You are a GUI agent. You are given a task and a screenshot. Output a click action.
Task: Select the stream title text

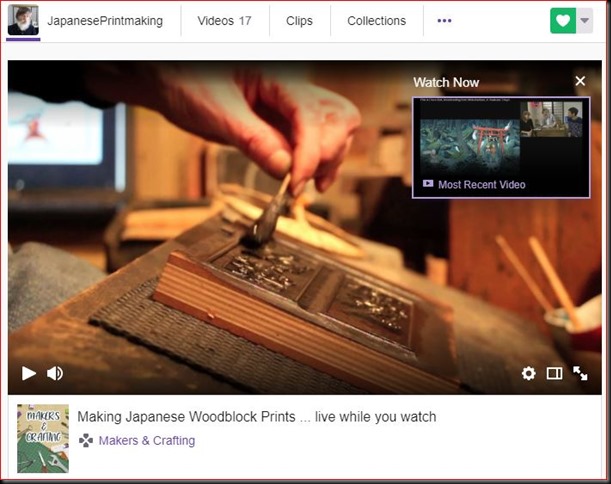coord(256,417)
